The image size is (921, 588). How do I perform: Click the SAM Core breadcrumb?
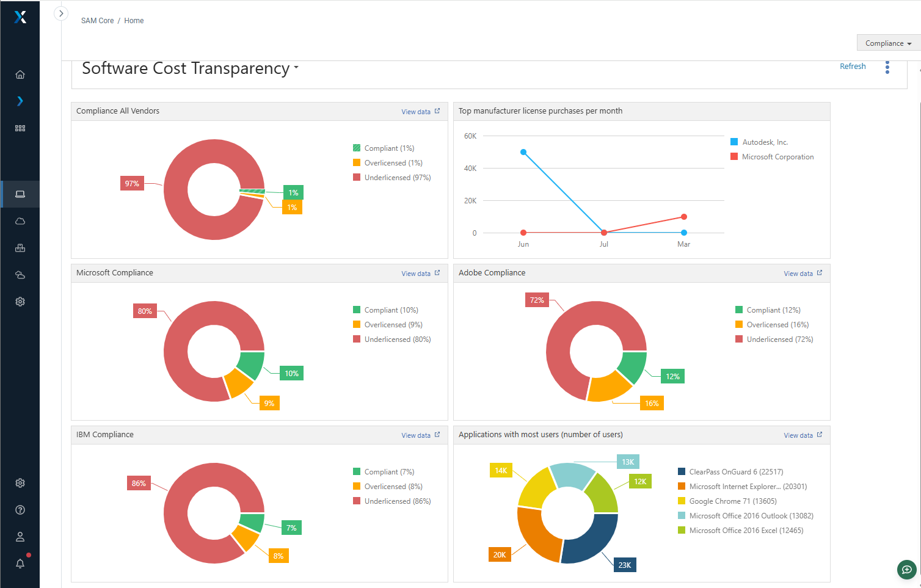(97, 21)
